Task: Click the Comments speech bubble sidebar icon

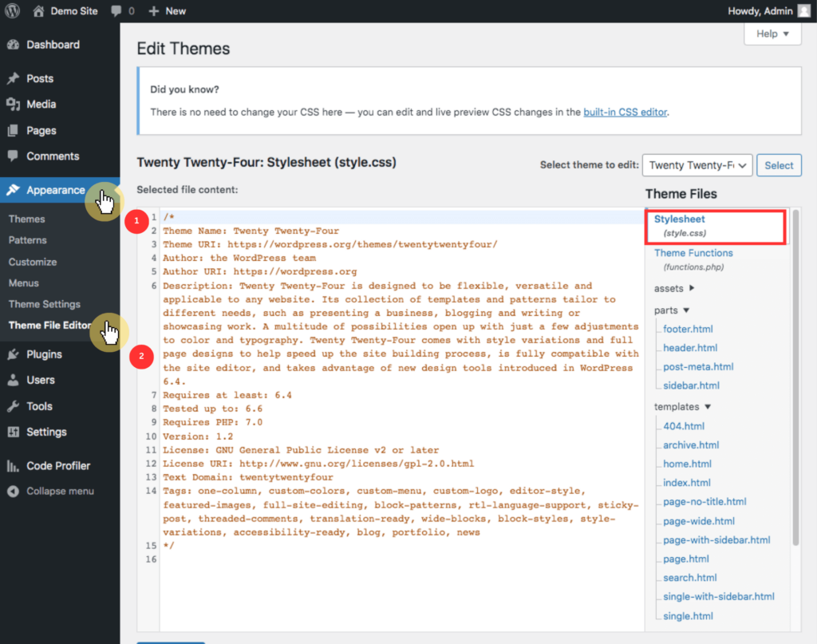Action: tap(13, 156)
